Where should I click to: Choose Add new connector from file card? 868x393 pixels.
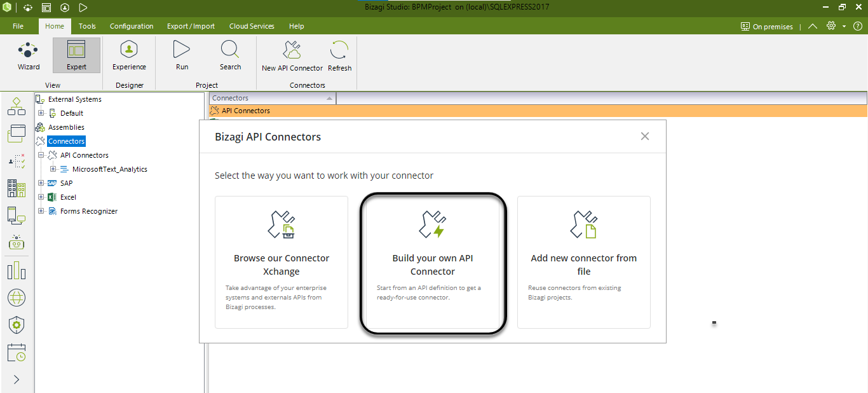584,262
